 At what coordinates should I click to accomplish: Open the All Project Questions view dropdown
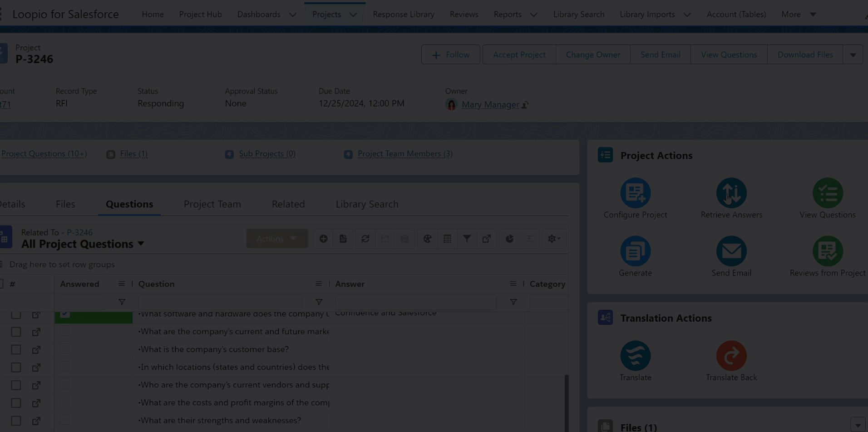coord(141,244)
